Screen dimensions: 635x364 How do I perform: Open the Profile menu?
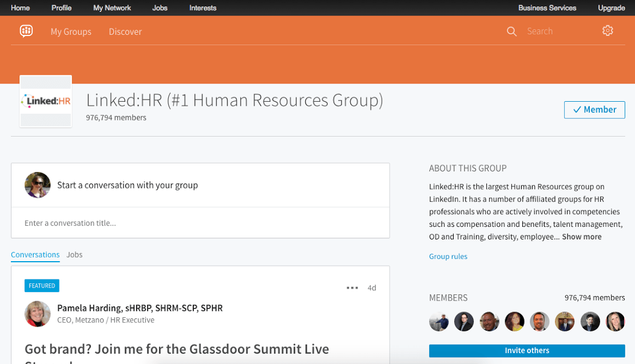[x=62, y=7]
